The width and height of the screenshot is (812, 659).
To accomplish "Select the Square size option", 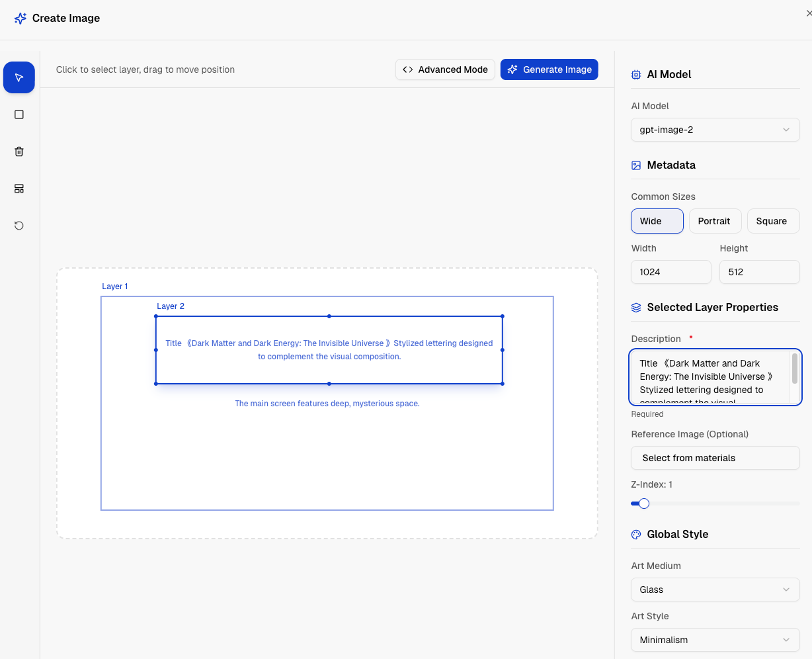I will [772, 221].
